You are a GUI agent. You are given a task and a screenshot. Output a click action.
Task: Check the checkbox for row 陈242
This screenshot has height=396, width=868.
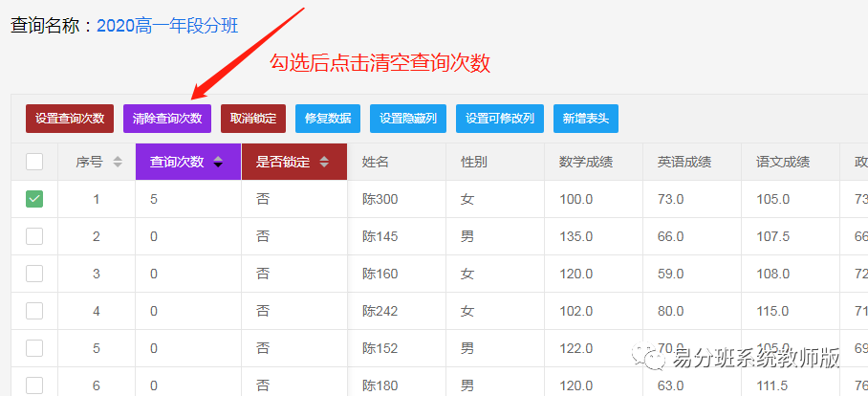pyautogui.click(x=34, y=311)
